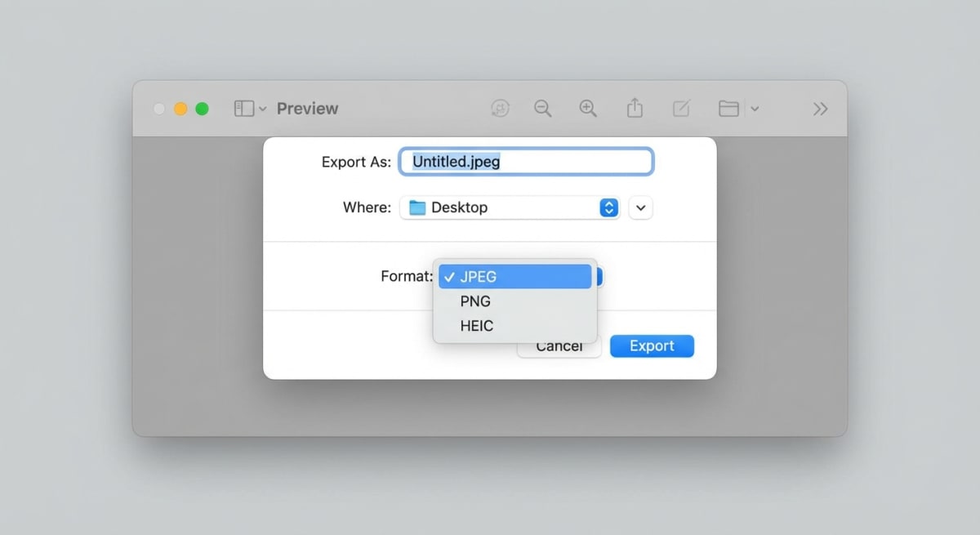Select the Markup tool icon
The width and height of the screenshot is (980, 535).
(x=681, y=108)
